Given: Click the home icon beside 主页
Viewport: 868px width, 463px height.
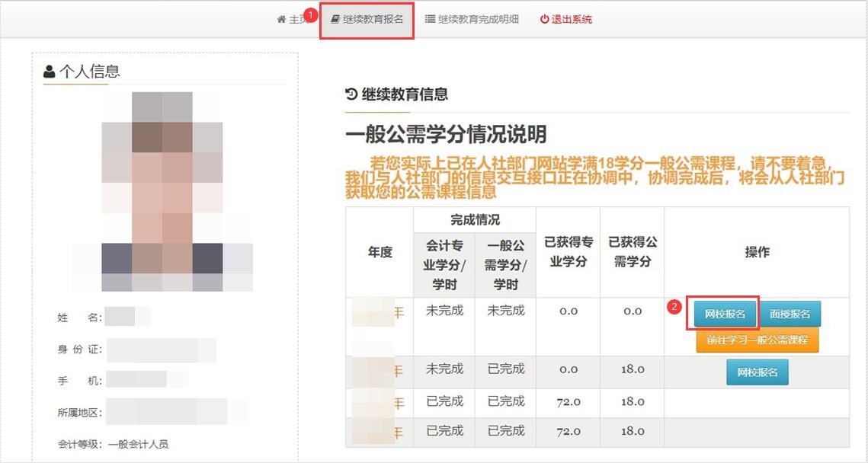Looking at the screenshot, I should pyautogui.click(x=280, y=19).
